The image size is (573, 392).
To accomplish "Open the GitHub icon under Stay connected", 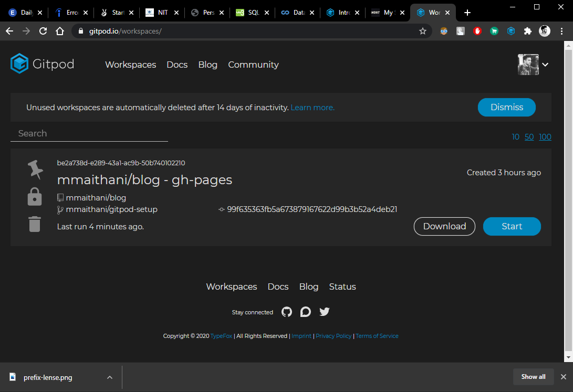I will point(287,312).
